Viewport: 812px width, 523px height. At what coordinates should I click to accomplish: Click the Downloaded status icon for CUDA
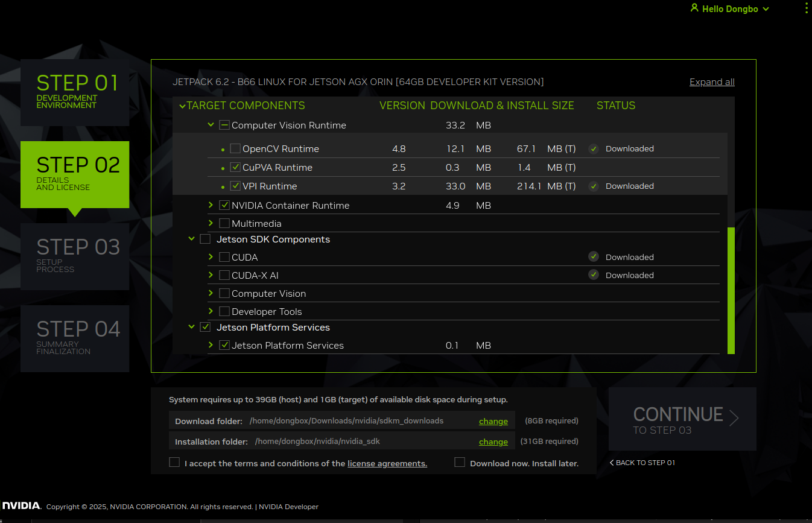coord(594,257)
